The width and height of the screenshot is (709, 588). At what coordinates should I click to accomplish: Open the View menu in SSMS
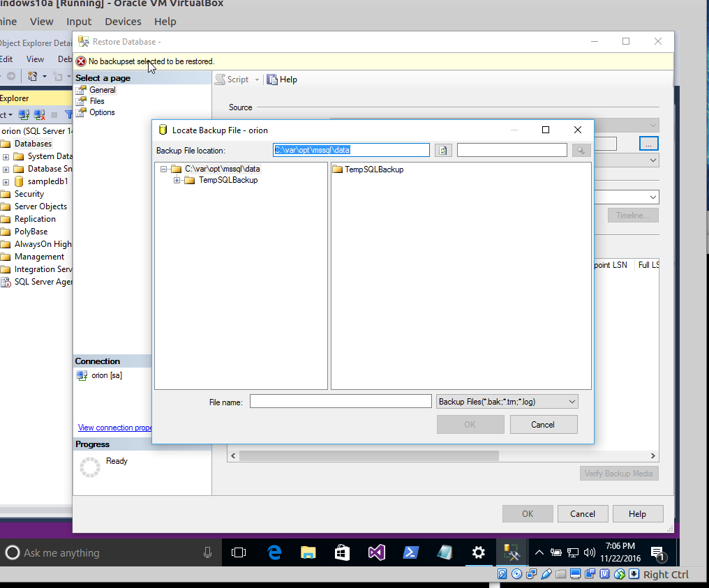35,59
